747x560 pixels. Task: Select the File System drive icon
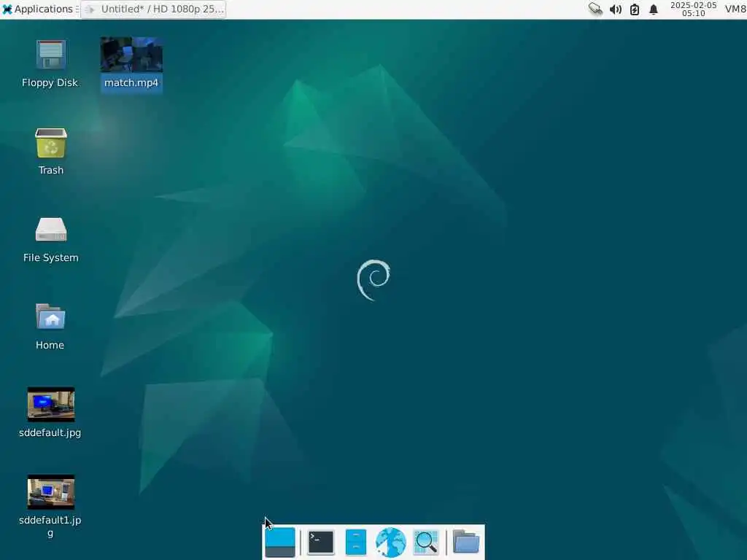51,230
